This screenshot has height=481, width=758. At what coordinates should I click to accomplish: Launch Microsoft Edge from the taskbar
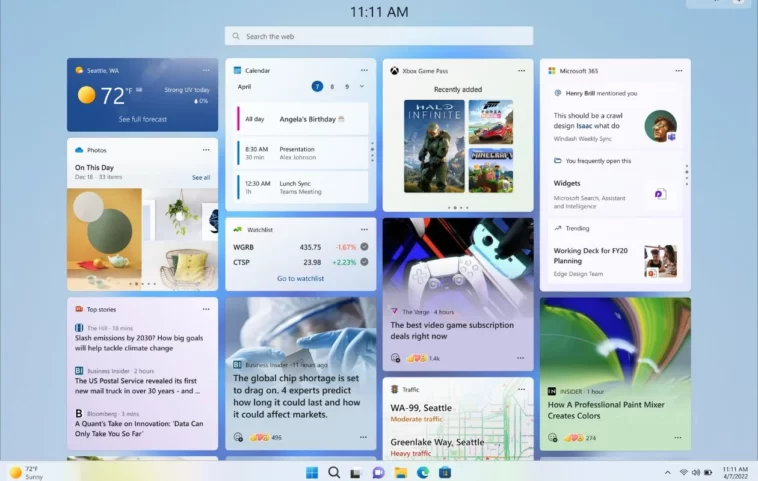click(x=423, y=472)
